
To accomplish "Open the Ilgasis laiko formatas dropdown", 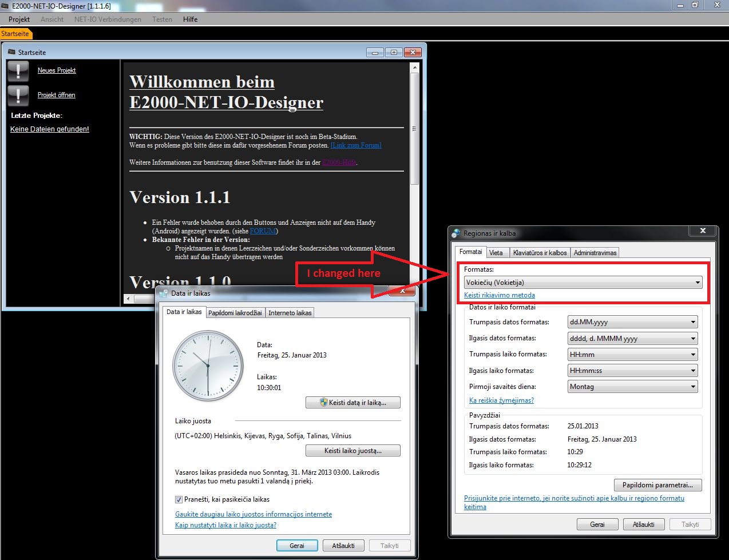I will (632, 371).
